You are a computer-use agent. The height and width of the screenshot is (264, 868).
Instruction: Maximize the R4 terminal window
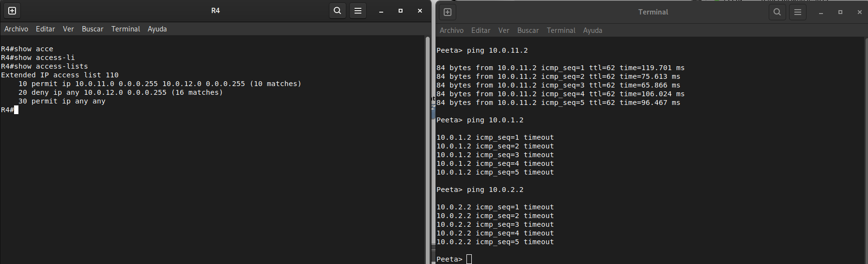tap(401, 11)
